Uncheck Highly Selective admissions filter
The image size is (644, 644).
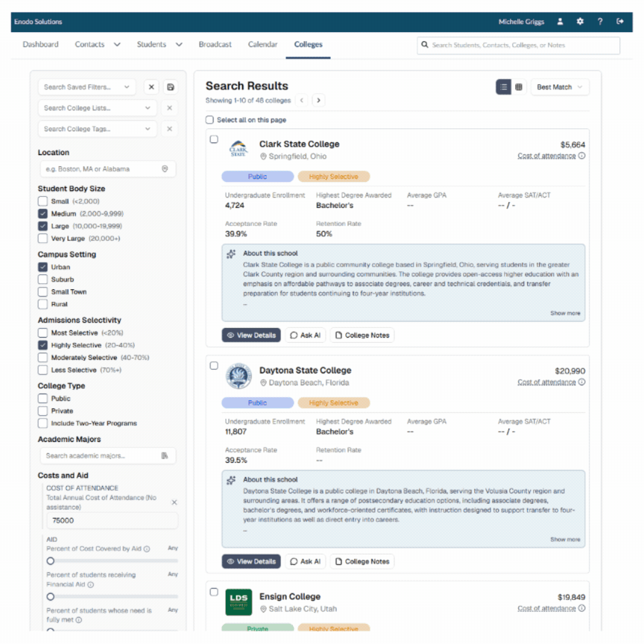click(x=42, y=345)
